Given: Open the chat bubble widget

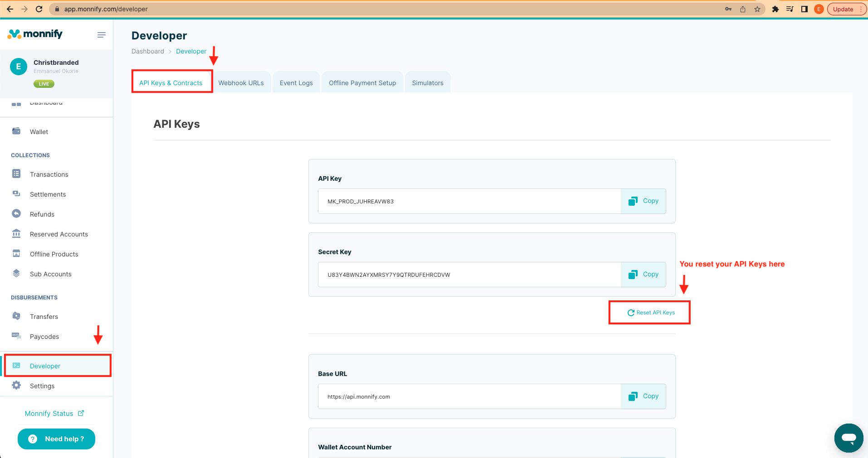Looking at the screenshot, I should 848,438.
